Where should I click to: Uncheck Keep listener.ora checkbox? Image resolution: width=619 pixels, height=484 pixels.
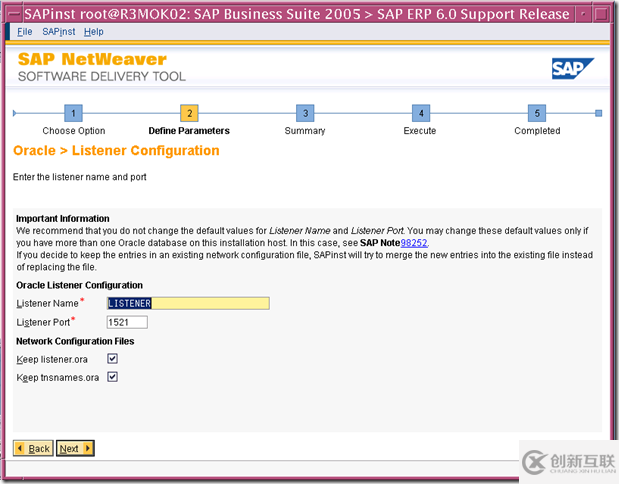pos(113,358)
